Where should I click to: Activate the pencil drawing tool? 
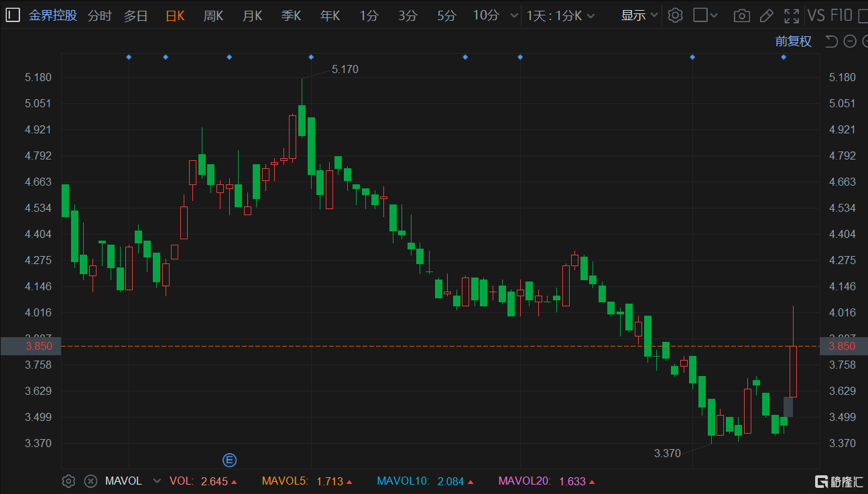(766, 15)
